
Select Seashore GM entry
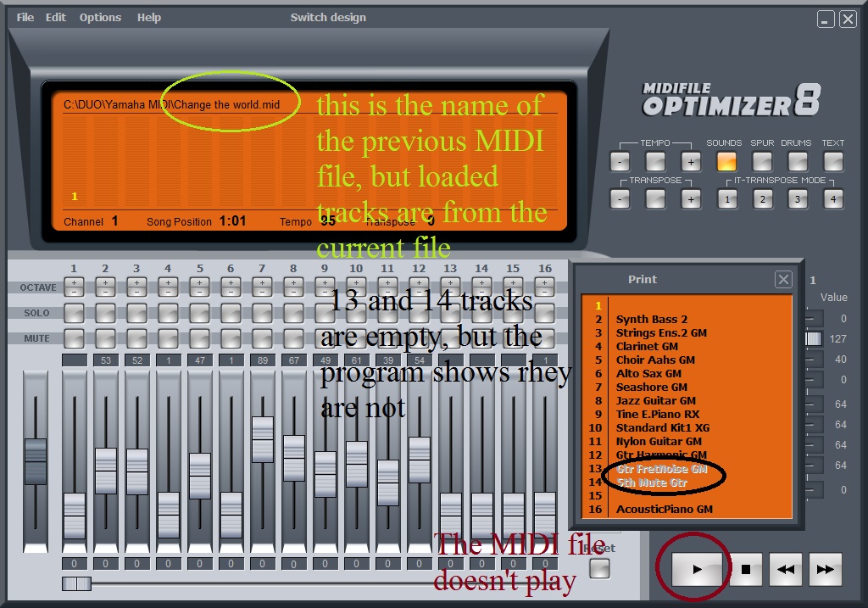[x=652, y=387]
